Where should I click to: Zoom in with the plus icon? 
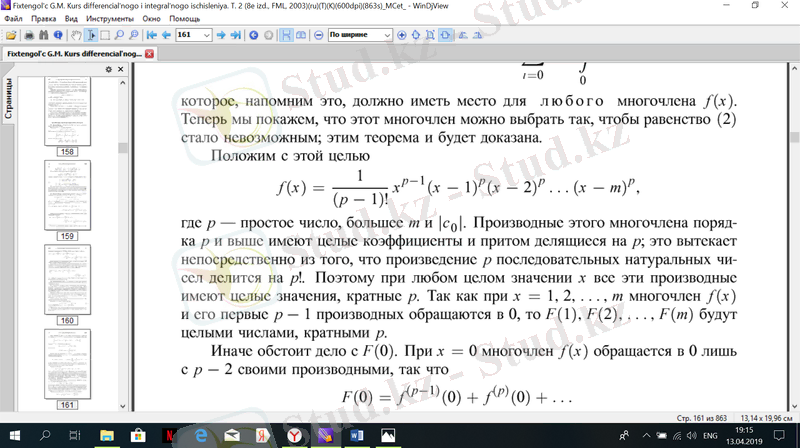tap(402, 35)
